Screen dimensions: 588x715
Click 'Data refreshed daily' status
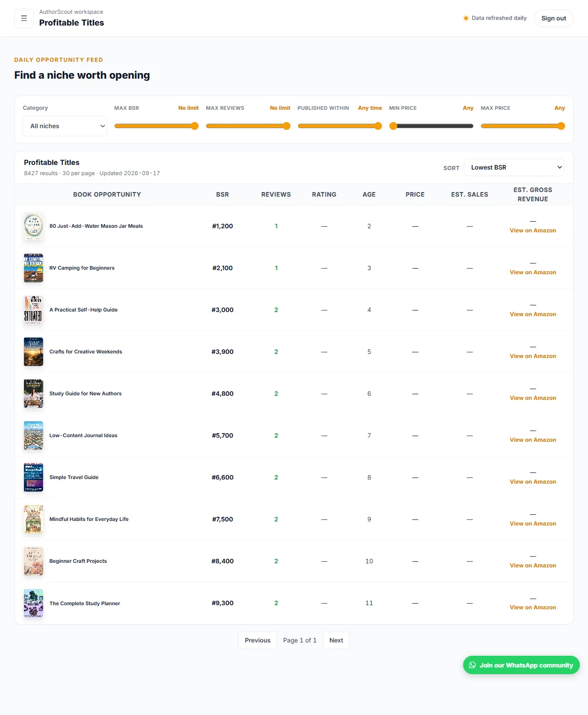pyautogui.click(x=495, y=18)
